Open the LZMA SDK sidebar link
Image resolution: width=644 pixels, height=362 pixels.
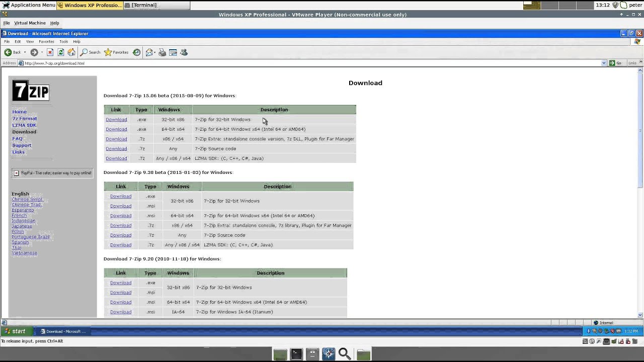coord(24,125)
